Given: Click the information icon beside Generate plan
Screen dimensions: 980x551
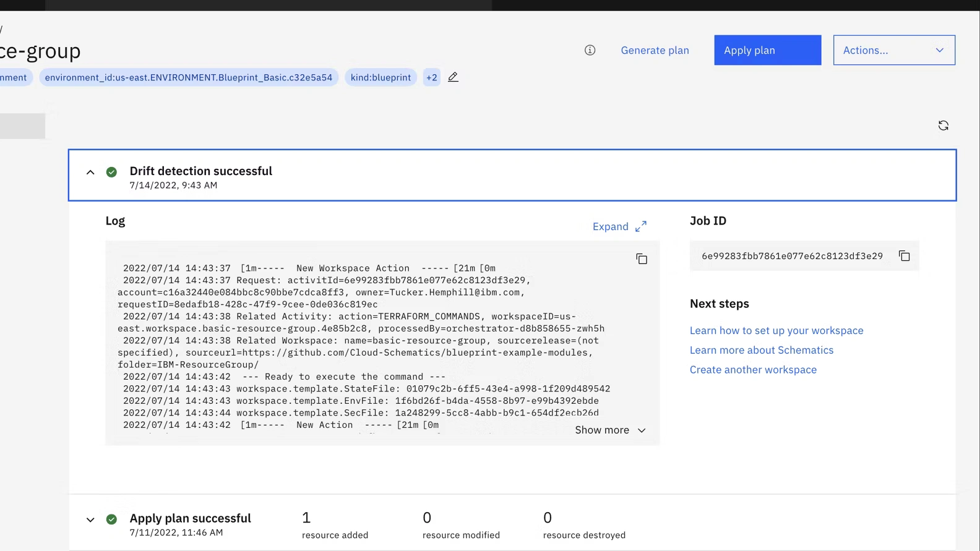Looking at the screenshot, I should [590, 50].
